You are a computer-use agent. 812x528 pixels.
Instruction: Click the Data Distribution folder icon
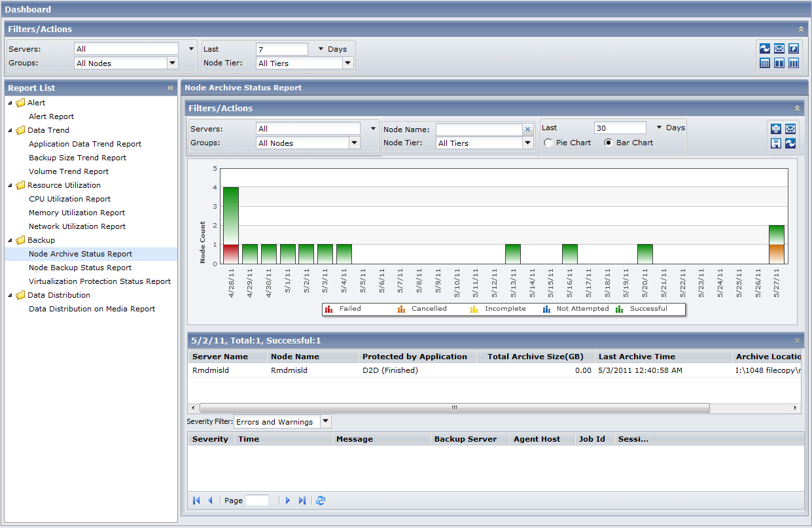point(20,295)
